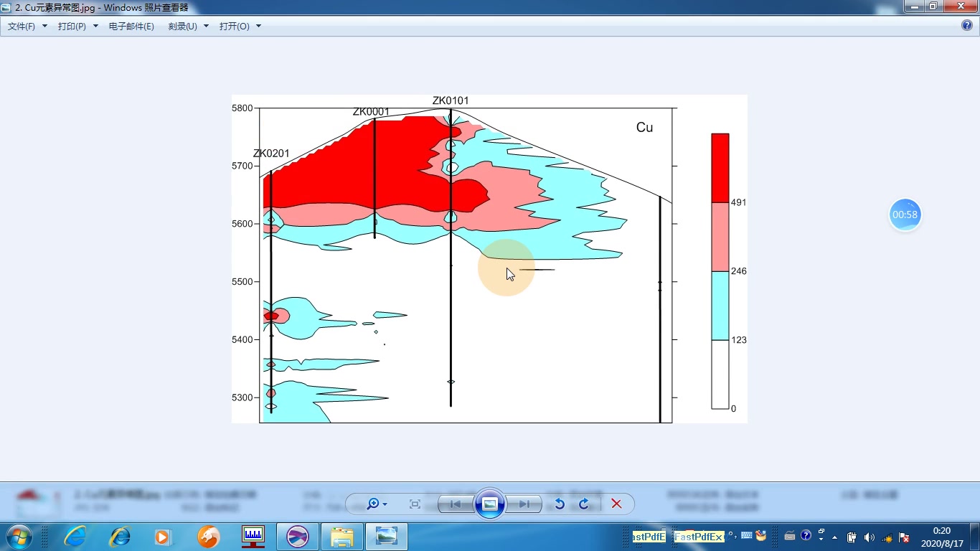Expand the 打印(P) dropdown arrow

(95, 26)
